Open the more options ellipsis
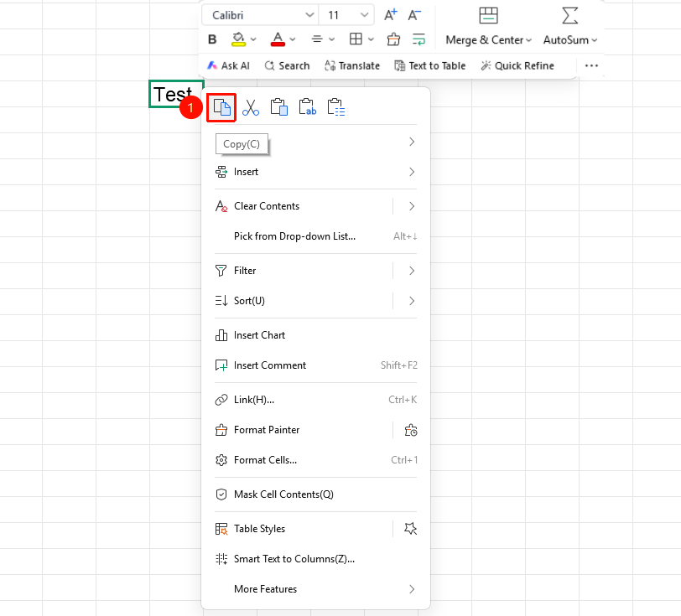Viewport: 681px width, 616px height. pos(591,65)
